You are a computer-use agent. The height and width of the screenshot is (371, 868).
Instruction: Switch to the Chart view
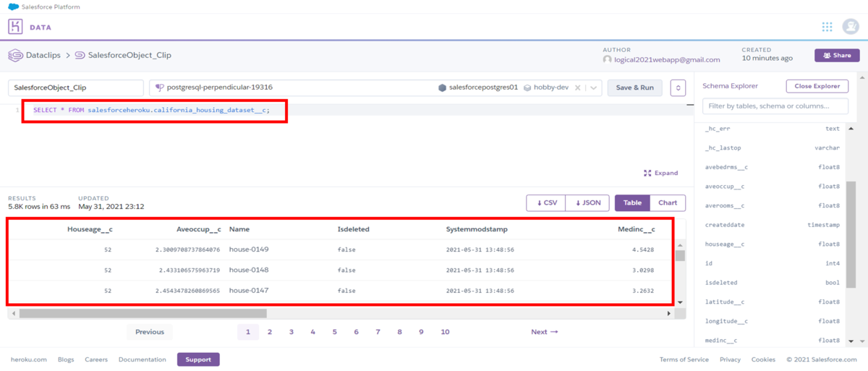[668, 202]
